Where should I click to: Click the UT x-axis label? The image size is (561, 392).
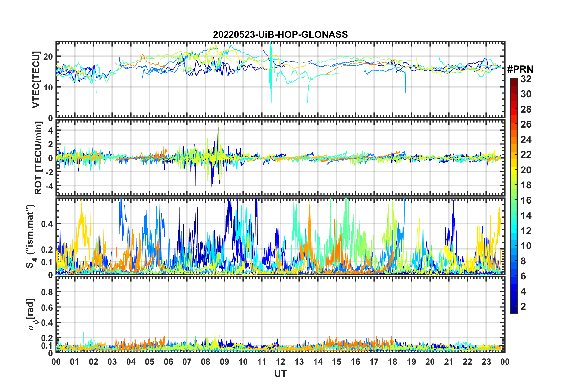[280, 374]
